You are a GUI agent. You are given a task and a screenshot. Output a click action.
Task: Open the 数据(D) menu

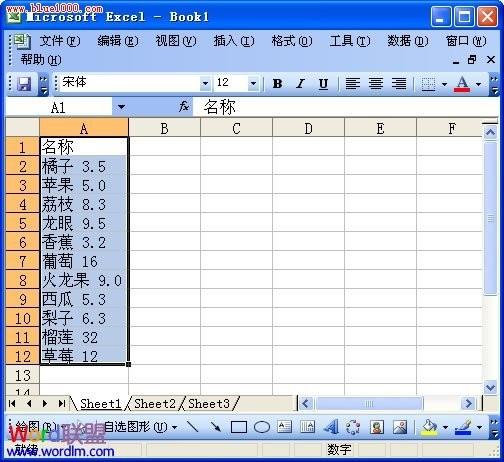[x=407, y=41]
